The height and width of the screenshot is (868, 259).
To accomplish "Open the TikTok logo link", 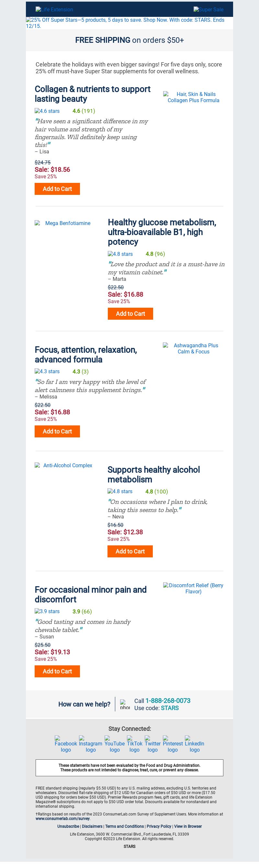I will pyautogui.click(x=135, y=744).
